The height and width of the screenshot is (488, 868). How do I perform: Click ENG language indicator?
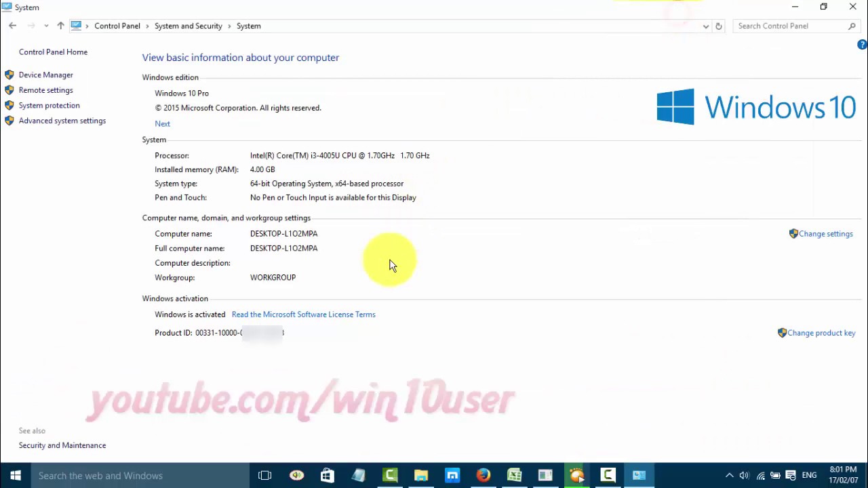point(809,475)
